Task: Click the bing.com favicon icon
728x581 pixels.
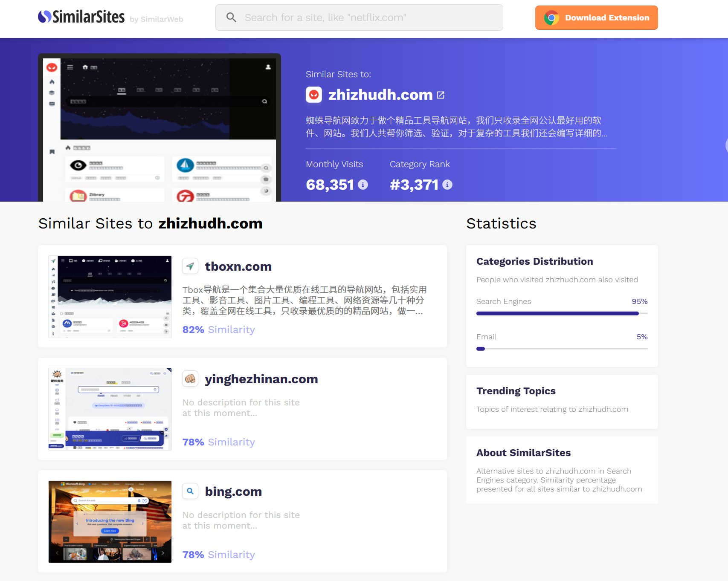Action: coord(190,491)
